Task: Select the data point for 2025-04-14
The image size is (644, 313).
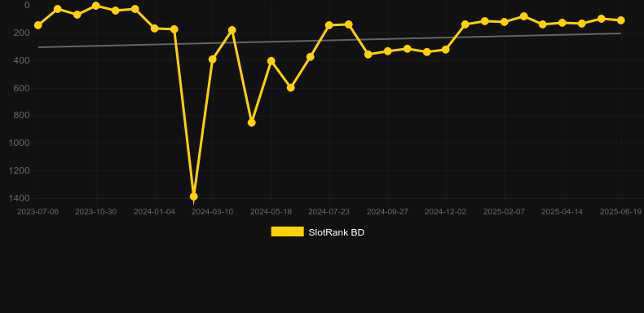Action: (x=562, y=23)
